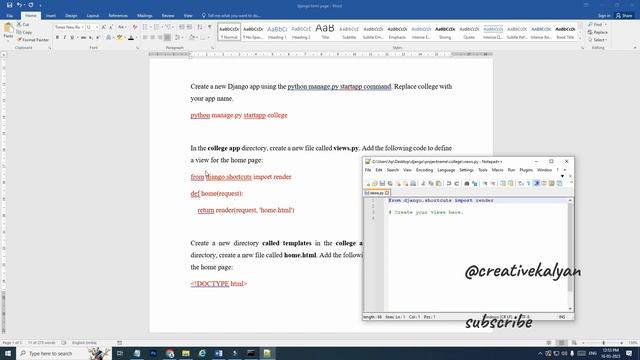Click the Sort icon in Paragraph group
Image resolution: width=640 pixels, height=360 pixels.
coord(200,27)
